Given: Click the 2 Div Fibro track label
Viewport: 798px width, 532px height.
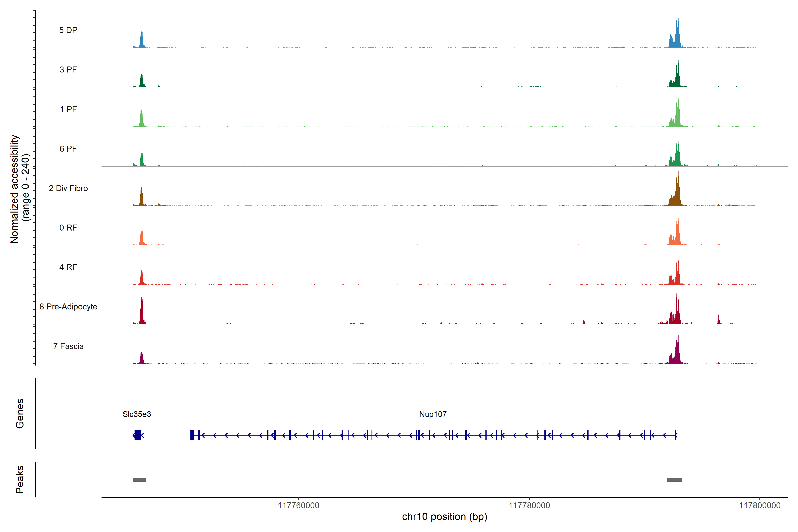Looking at the screenshot, I should (68, 188).
